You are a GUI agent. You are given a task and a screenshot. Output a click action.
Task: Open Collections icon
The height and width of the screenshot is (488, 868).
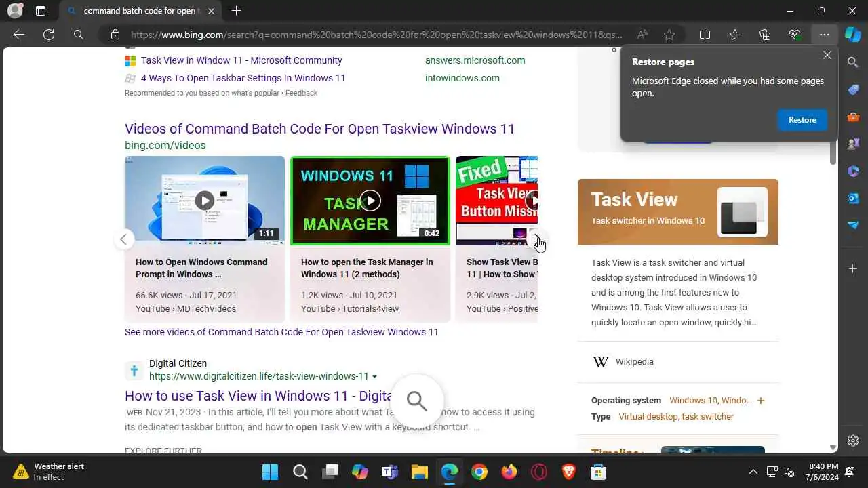(x=765, y=35)
